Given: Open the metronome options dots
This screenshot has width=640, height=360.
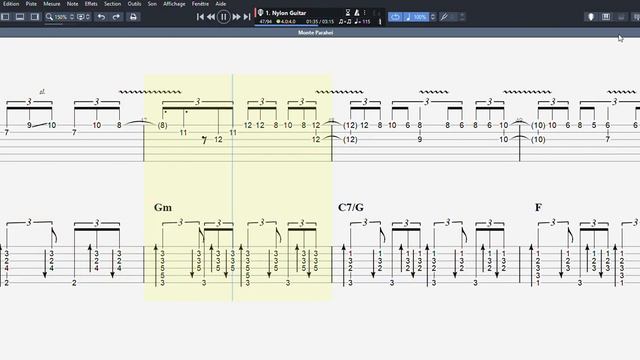Looking at the screenshot, I should 364,13.
